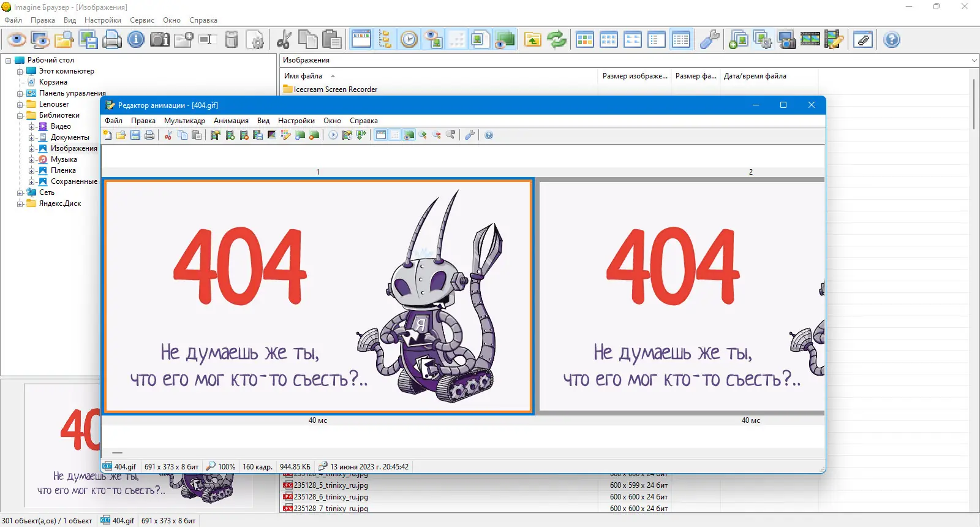The image size is (980, 527).
Task: Expand the Этот компьютер tree node
Action: 20,72
